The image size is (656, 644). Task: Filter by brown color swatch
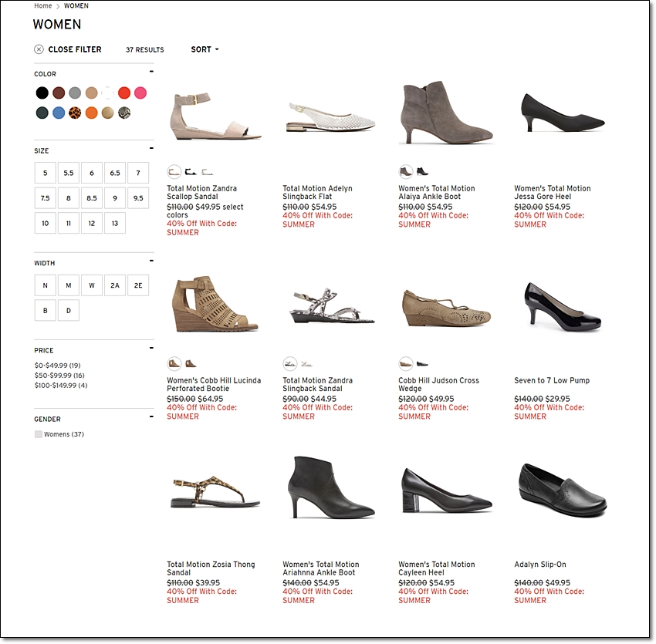click(59, 93)
